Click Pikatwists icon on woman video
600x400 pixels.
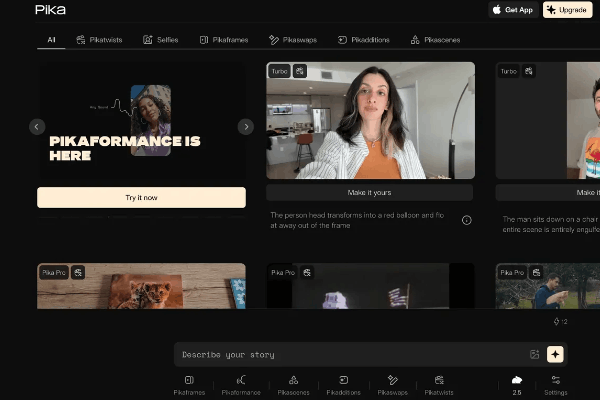(300, 71)
